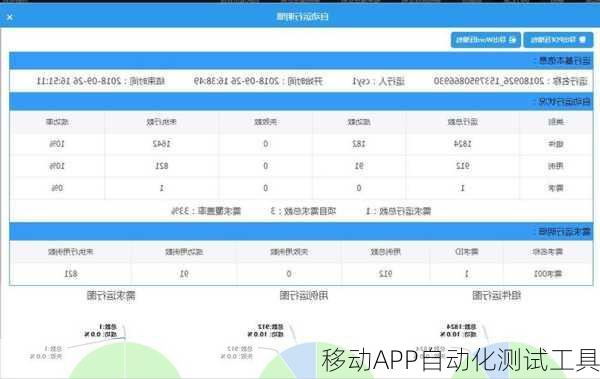Screen dimensions: 600x379
Task: Click 821 in the 需求001 detail row
Action: tap(71, 274)
